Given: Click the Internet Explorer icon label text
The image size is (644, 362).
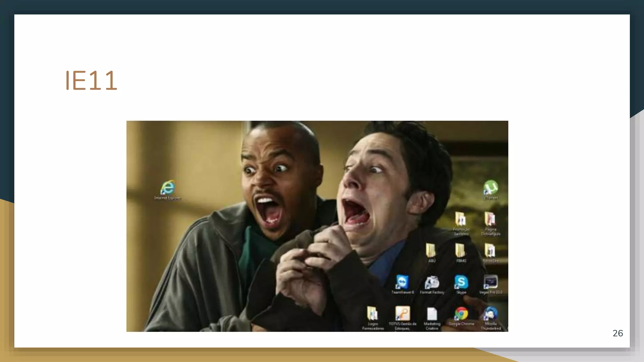Looking at the screenshot, I should [x=167, y=198].
